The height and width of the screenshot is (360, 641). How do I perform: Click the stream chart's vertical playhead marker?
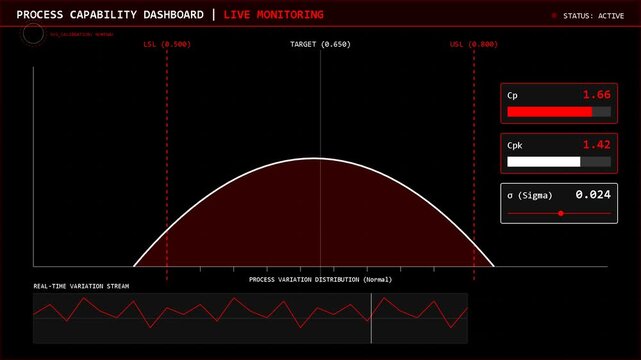click(371, 318)
